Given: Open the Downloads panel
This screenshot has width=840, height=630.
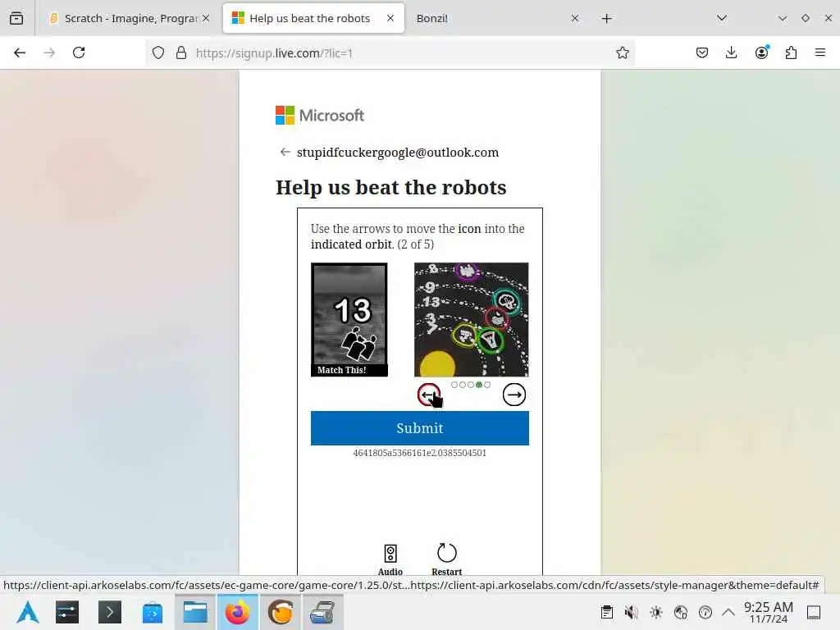Looking at the screenshot, I should point(731,52).
